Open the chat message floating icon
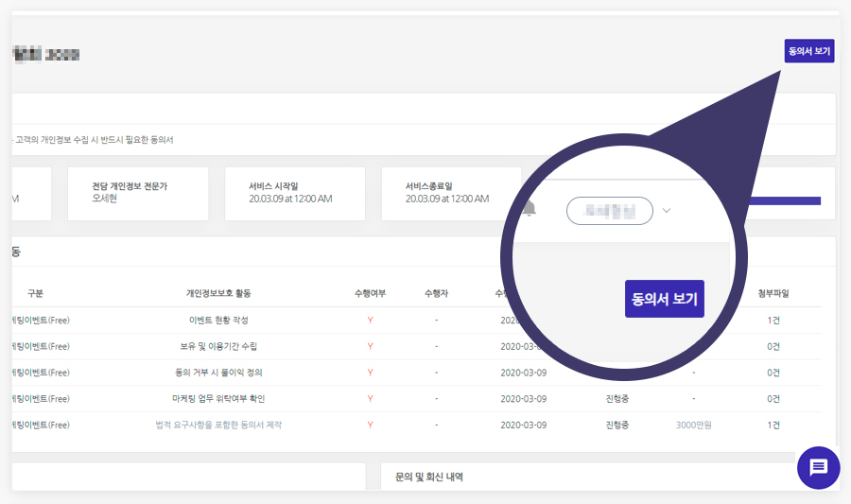 (819, 467)
